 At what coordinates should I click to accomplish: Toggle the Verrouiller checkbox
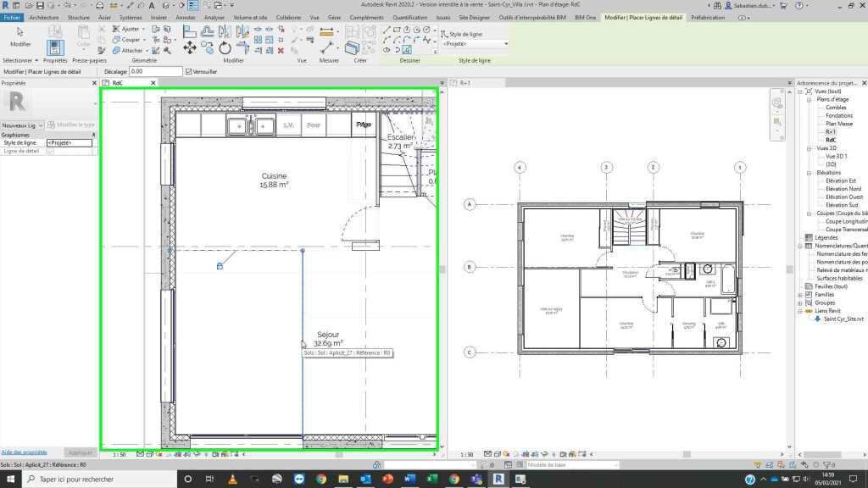coord(188,72)
